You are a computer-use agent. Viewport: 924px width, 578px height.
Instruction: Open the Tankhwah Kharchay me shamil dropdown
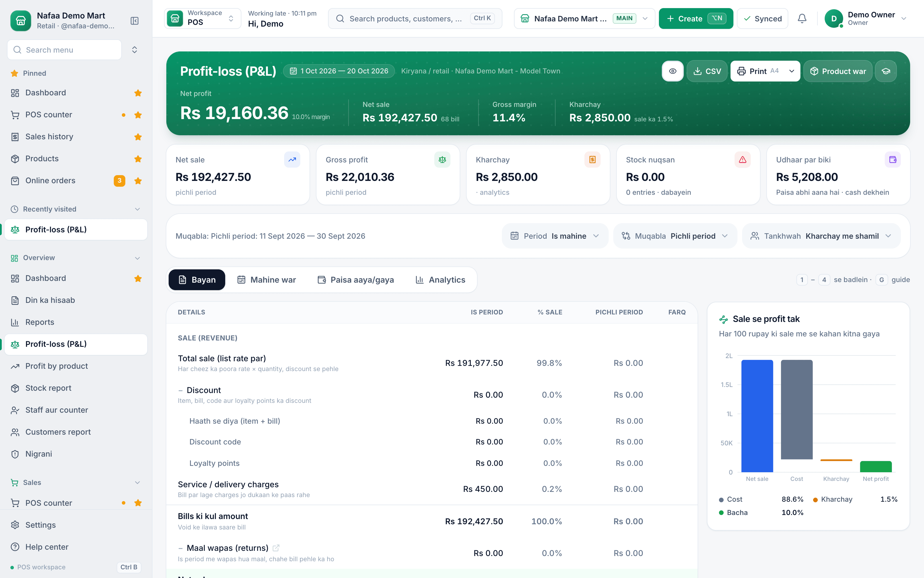[821, 236]
